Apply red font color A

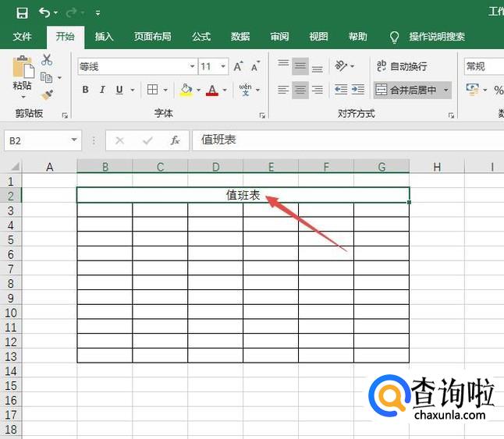coord(212,90)
